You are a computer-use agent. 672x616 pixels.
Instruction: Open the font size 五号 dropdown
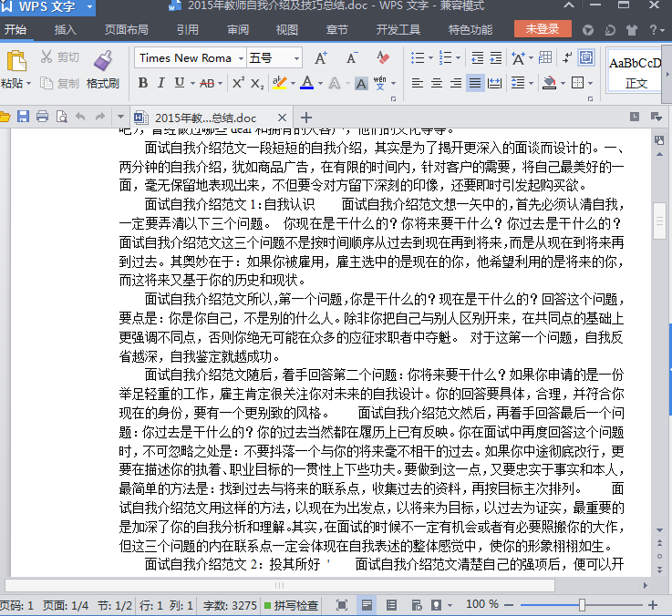(x=296, y=58)
